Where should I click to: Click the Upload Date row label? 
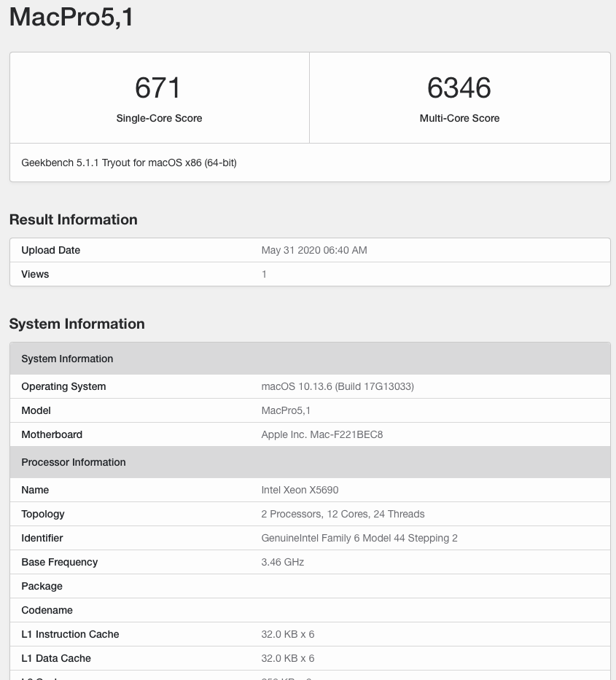[x=51, y=250]
